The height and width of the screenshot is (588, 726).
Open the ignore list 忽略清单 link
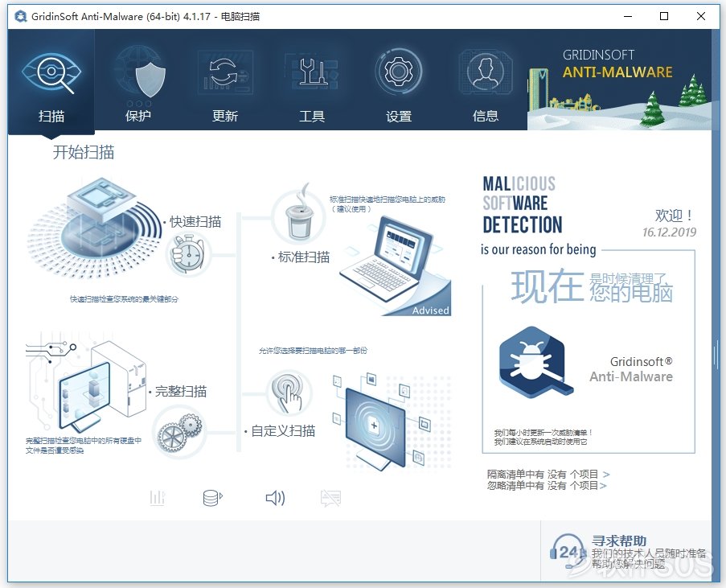coord(547,486)
